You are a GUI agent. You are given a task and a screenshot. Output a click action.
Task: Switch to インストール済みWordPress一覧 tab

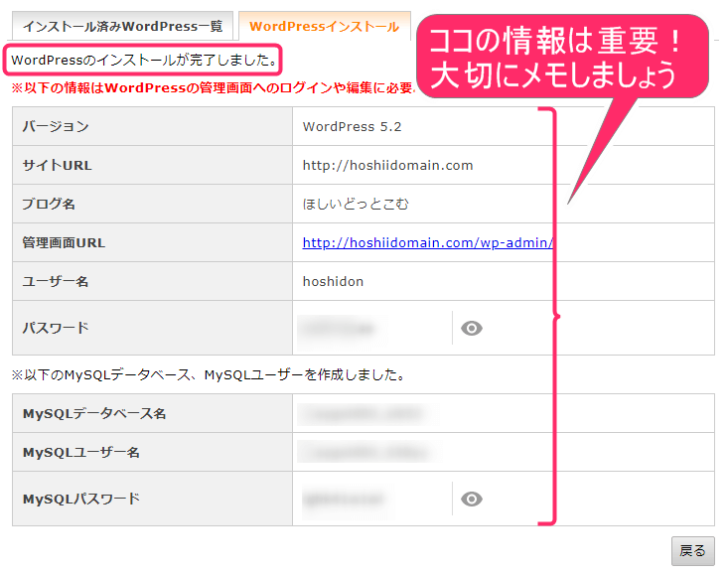click(x=122, y=27)
